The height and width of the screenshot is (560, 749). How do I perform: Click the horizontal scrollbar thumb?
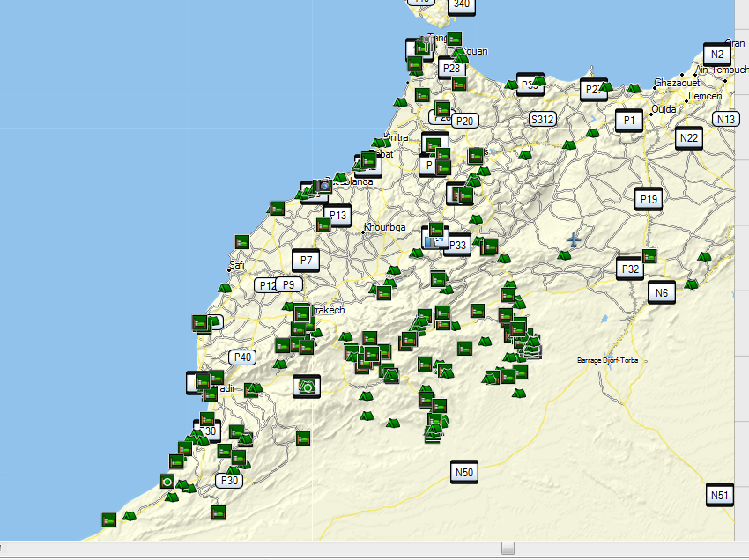[508, 548]
